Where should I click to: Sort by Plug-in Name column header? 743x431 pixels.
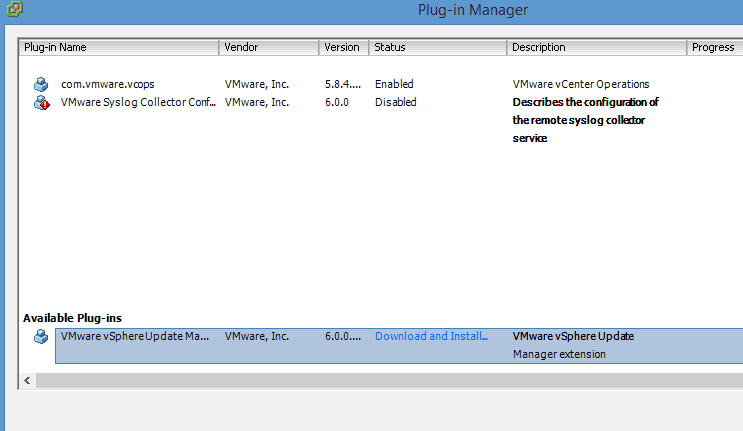[119, 47]
